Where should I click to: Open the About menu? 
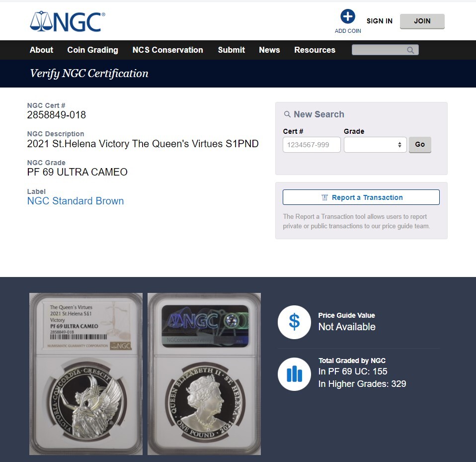(x=41, y=50)
